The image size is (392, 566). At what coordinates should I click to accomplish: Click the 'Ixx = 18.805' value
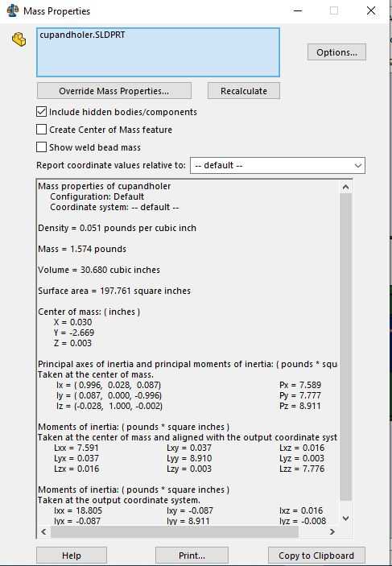[78, 510]
